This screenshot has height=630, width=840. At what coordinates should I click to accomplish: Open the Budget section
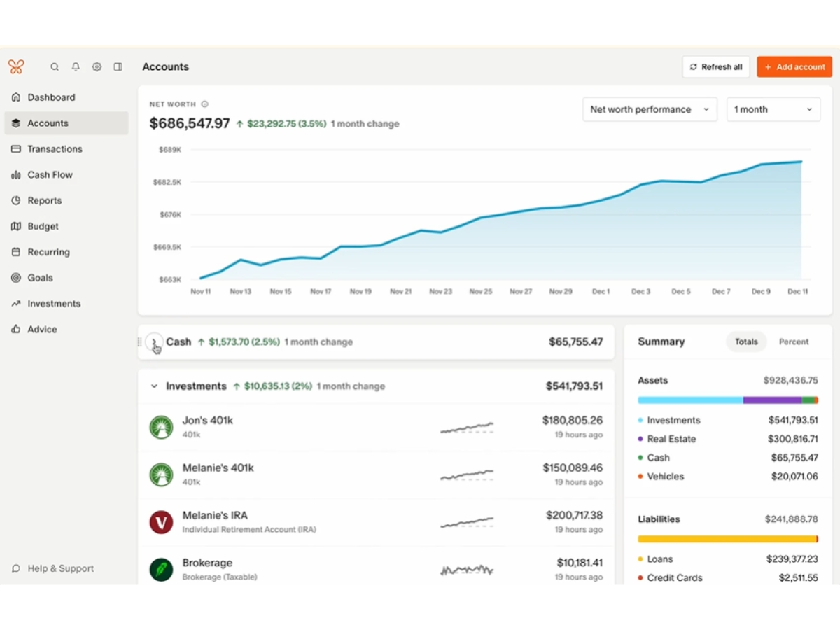pyautogui.click(x=66, y=227)
